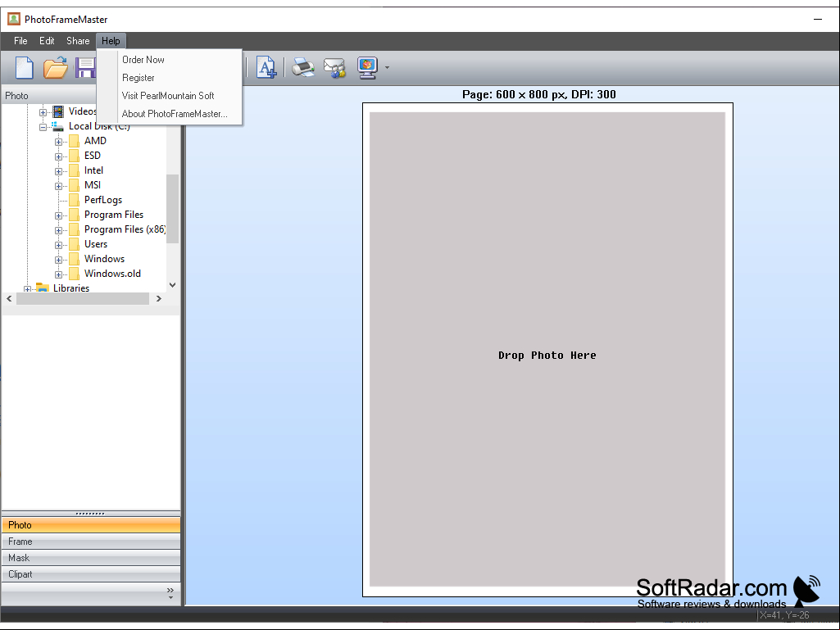
Task: Click the tree's horizontal scrollbar right arrow
Action: pyautogui.click(x=158, y=298)
